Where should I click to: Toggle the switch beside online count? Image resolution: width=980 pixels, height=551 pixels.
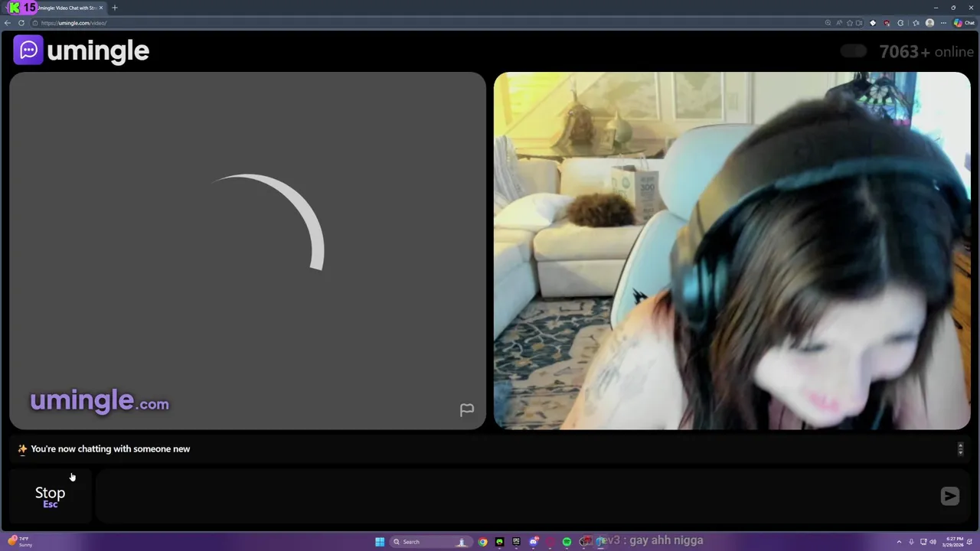[854, 51]
